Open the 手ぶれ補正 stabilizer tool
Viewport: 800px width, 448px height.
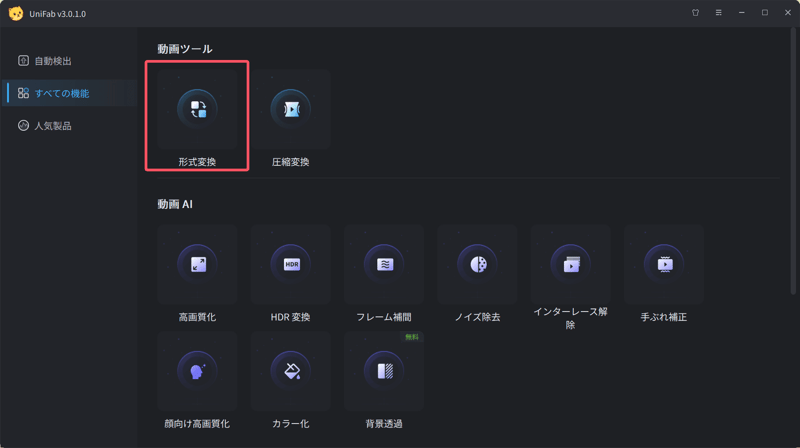[664, 264]
